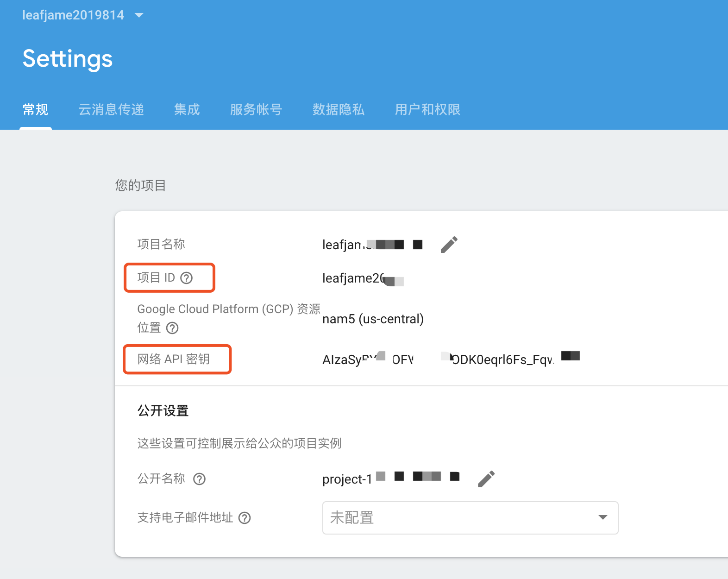The width and height of the screenshot is (728, 579).
Task: Edit the 公开名称 with the pencil icon
Action: coord(486,479)
